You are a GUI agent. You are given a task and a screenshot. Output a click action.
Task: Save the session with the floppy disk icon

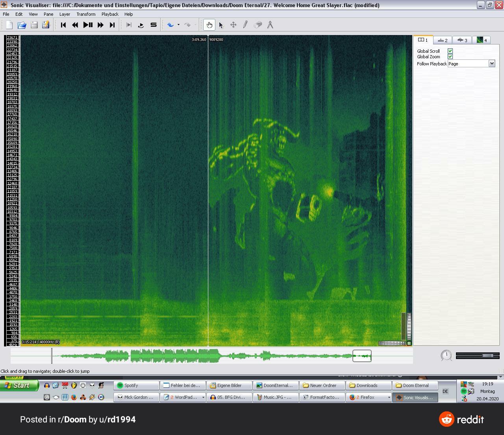(x=34, y=25)
